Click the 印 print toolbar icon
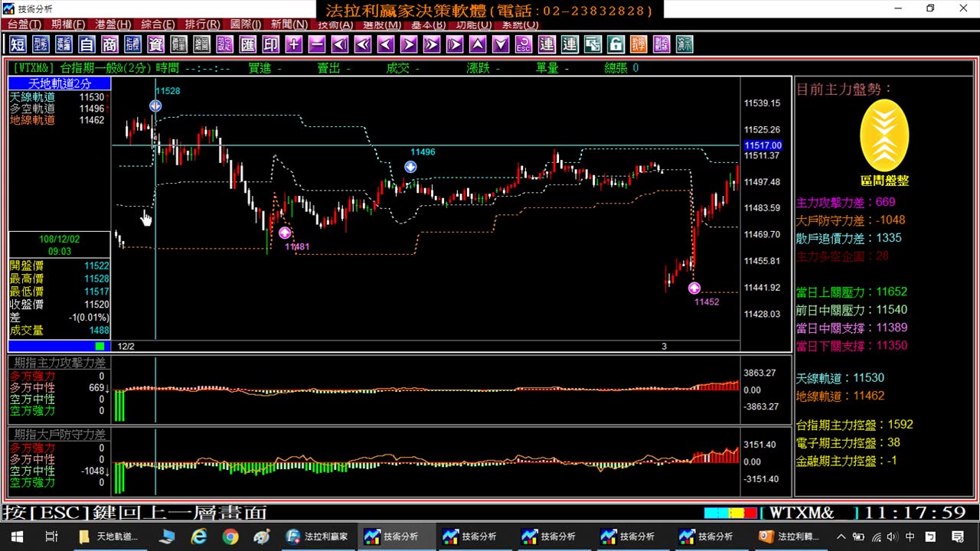980x551 pixels. [x=271, y=44]
